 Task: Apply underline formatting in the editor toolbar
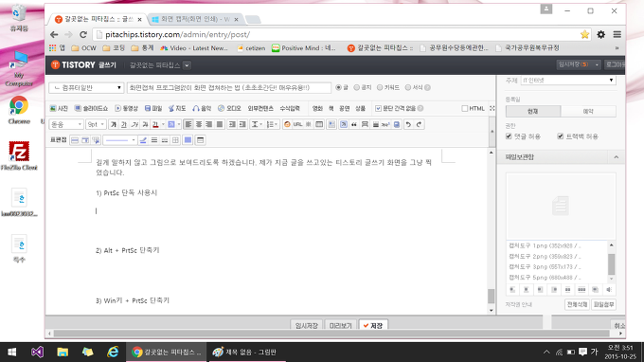(124, 124)
